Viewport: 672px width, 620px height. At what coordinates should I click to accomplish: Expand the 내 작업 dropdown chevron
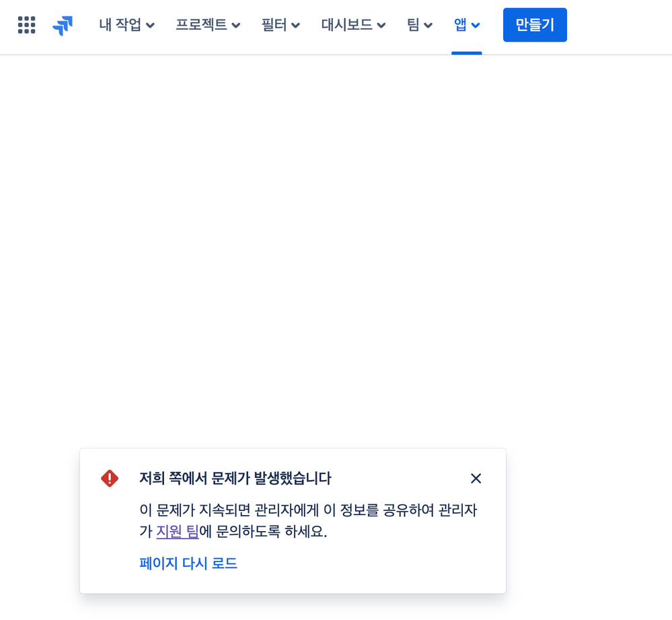150,25
